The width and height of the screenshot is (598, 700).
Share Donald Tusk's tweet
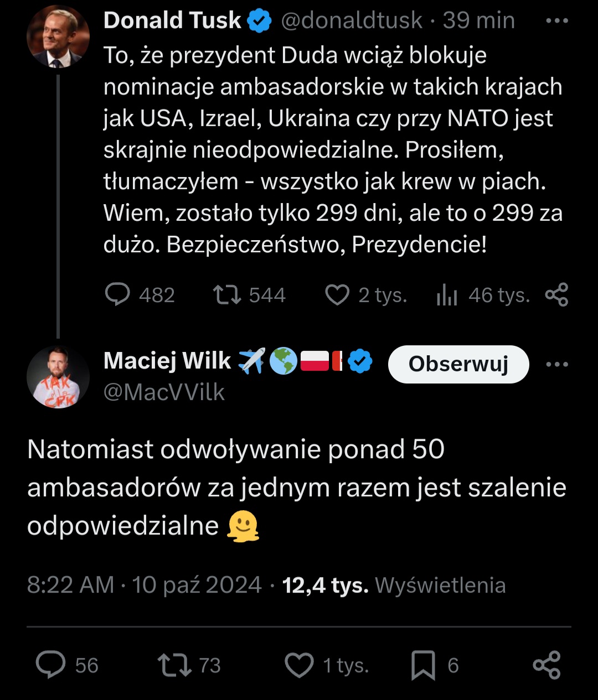pyautogui.click(x=556, y=294)
